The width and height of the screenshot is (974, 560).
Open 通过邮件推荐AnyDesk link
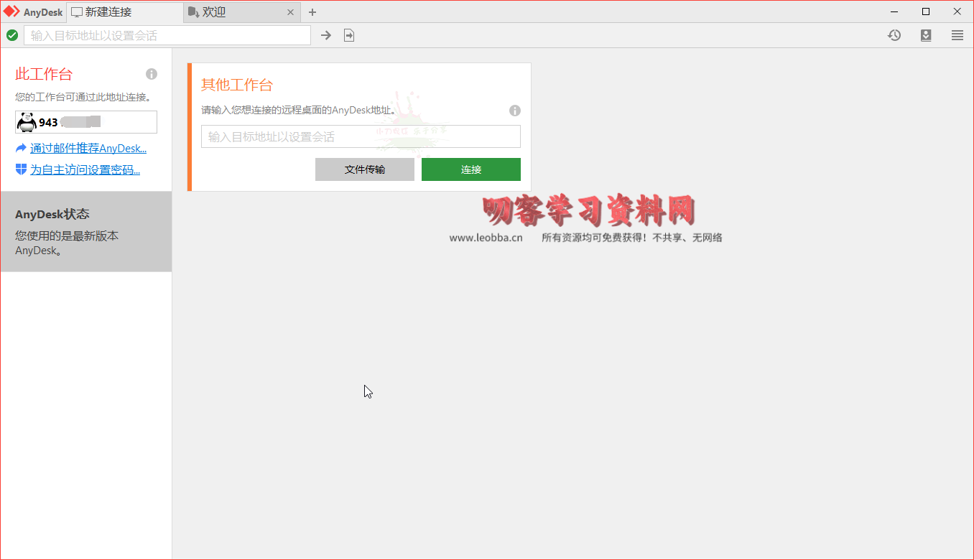[x=88, y=149]
